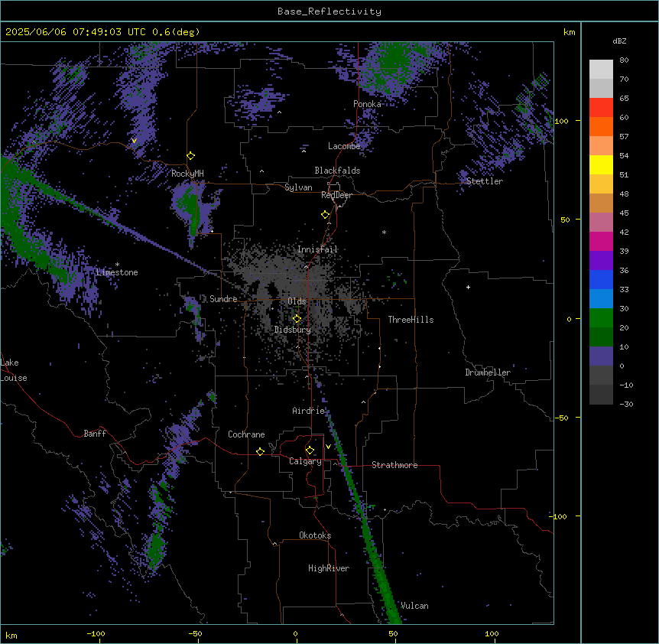The height and width of the screenshot is (644, 659).
Task: Click the 100 km right axis label
Action: (561, 121)
